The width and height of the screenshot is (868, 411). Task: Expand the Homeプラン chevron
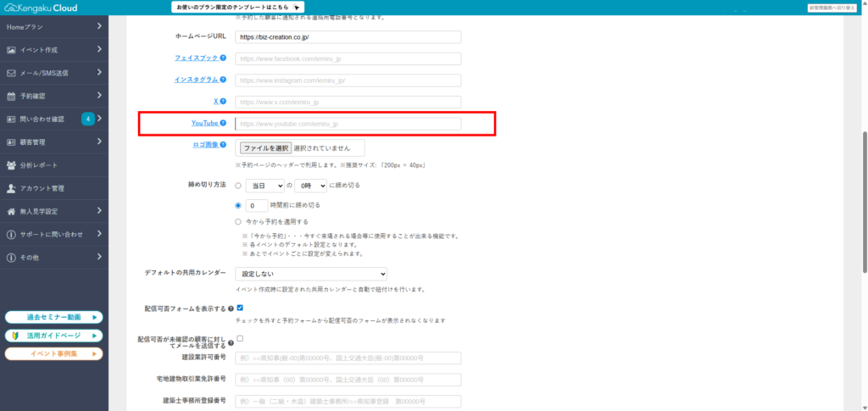pyautogui.click(x=99, y=26)
